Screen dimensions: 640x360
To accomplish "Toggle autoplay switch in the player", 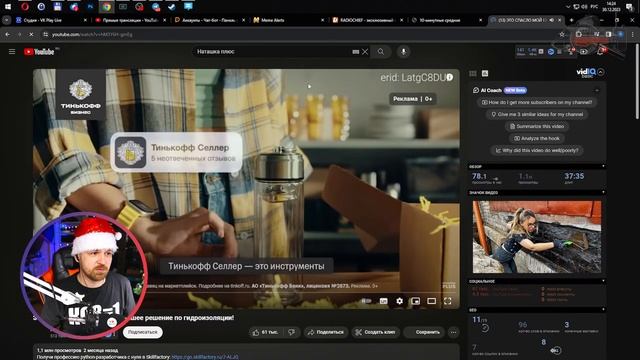I will 366,301.
